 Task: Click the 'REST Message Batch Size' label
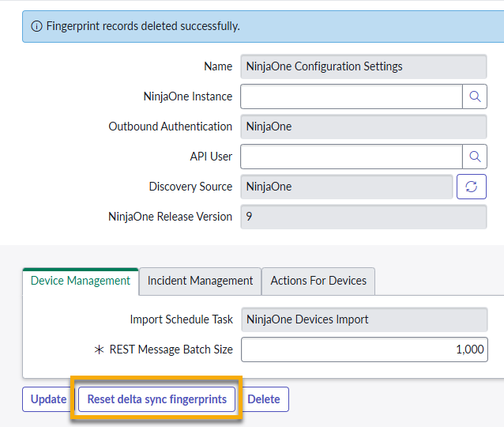[x=171, y=350]
